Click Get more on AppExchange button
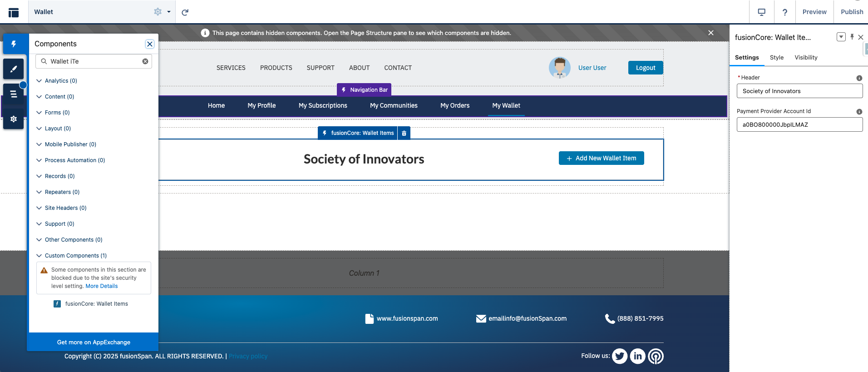Image resolution: width=868 pixels, height=372 pixels. (93, 342)
